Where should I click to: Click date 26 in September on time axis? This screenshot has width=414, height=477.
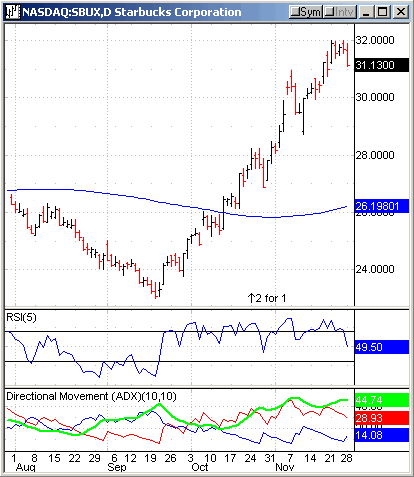coord(170,458)
